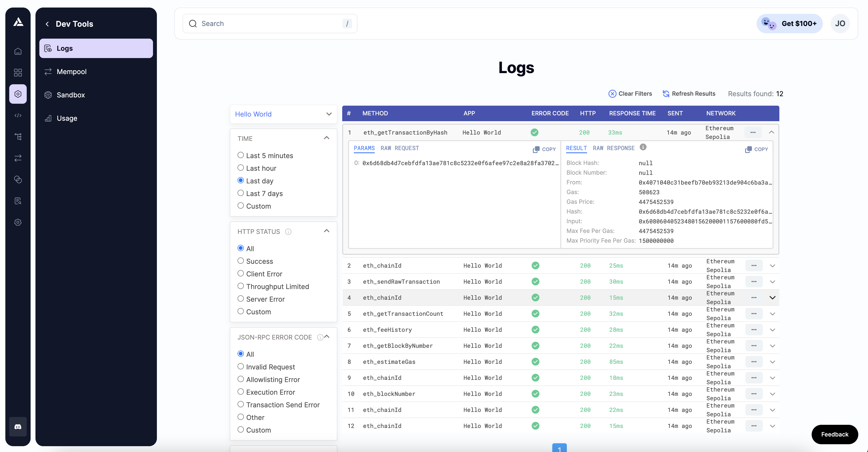Open the Hello World app dropdown
This screenshot has width=868, height=452.
(283, 114)
